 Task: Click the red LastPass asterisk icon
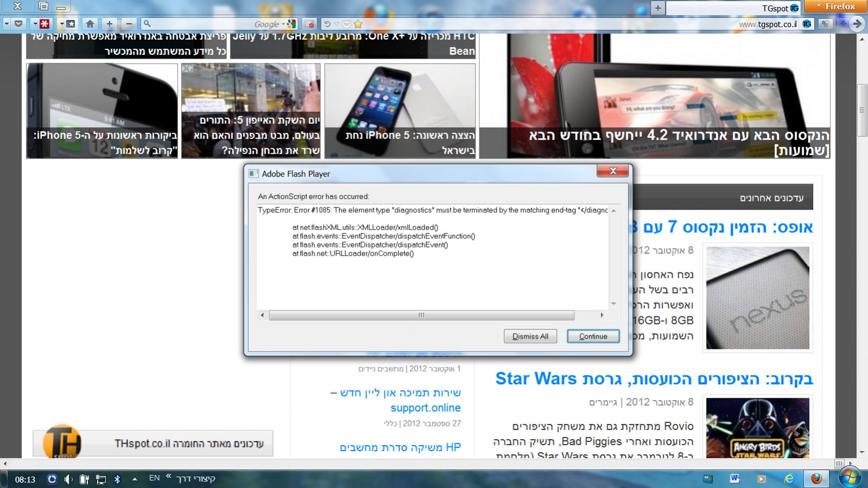[x=45, y=24]
